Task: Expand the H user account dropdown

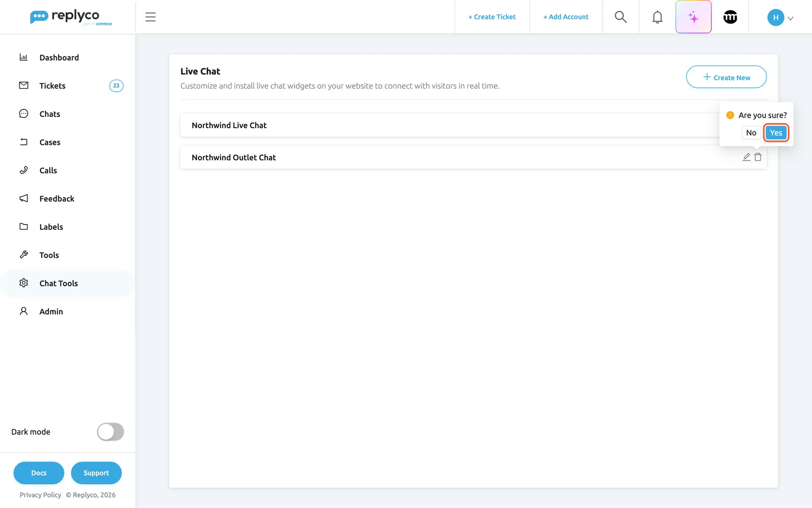Action: 780,18
